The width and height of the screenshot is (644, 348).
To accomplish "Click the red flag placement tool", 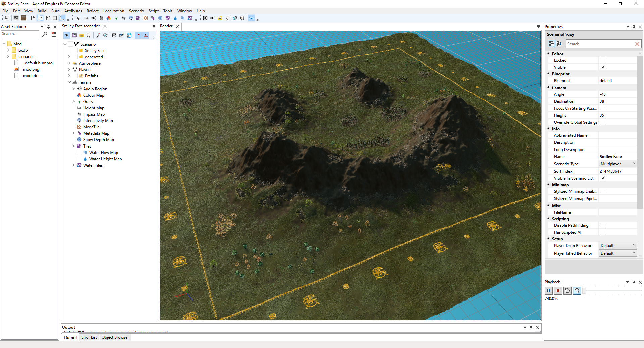I will point(138,35).
